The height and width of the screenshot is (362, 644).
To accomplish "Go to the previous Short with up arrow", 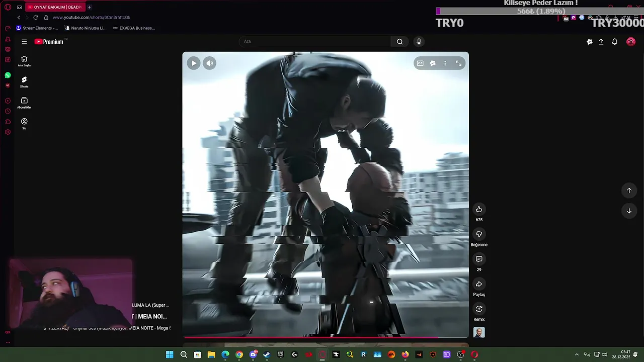I will (629, 191).
